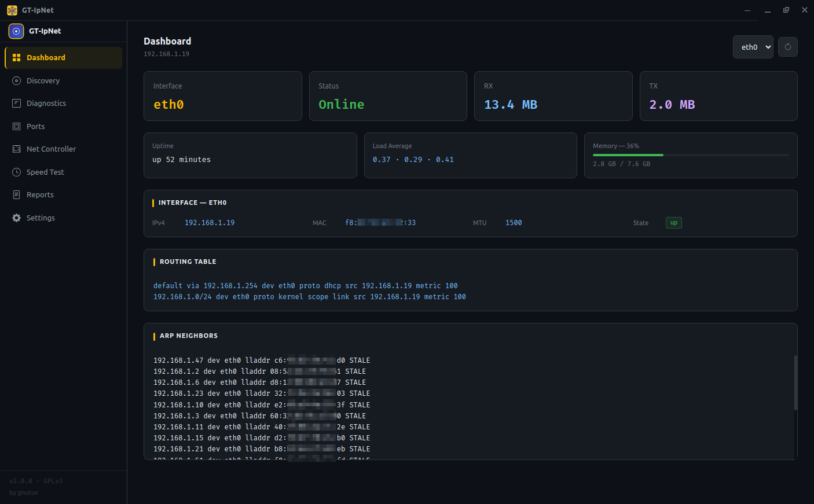Open the Ports section

[63, 127]
